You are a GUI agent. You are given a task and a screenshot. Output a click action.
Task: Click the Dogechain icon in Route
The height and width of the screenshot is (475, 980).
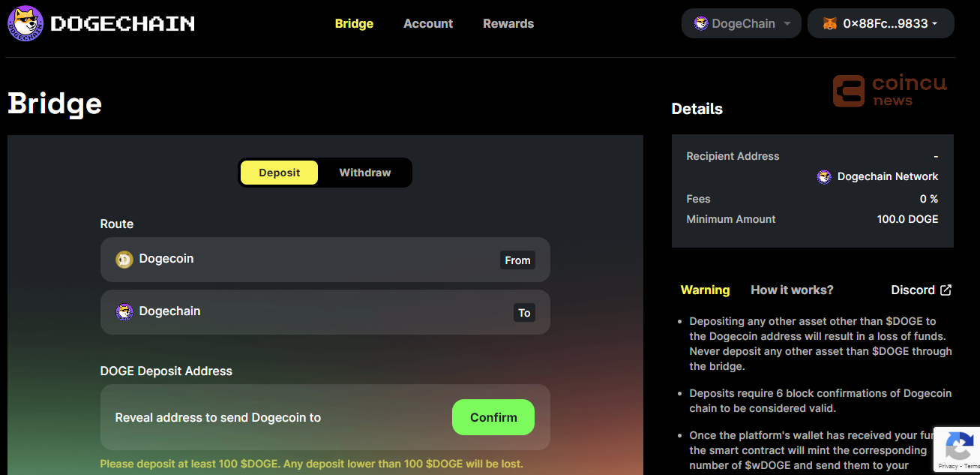[124, 312]
